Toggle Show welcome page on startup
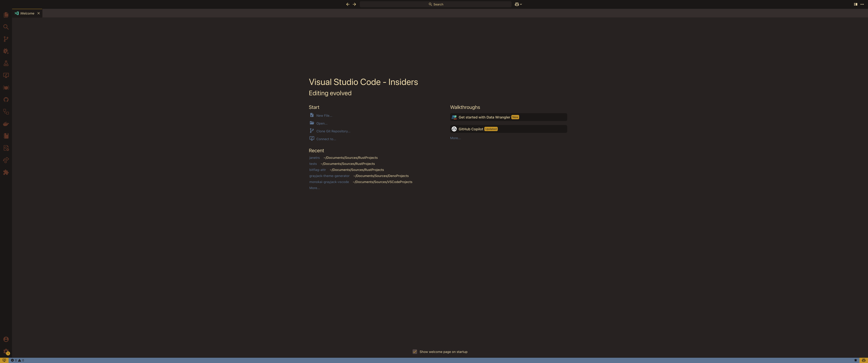 pos(415,352)
